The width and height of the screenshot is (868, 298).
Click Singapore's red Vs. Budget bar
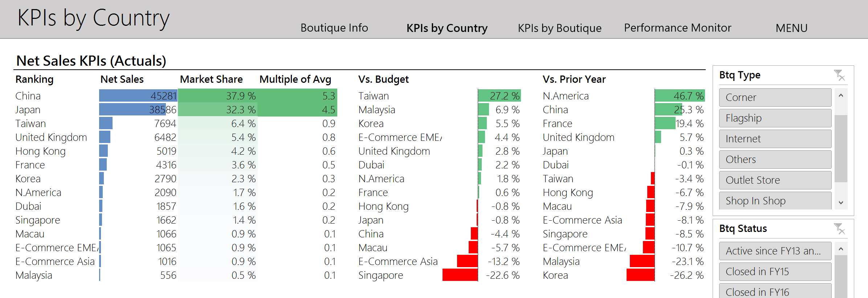pos(460,275)
